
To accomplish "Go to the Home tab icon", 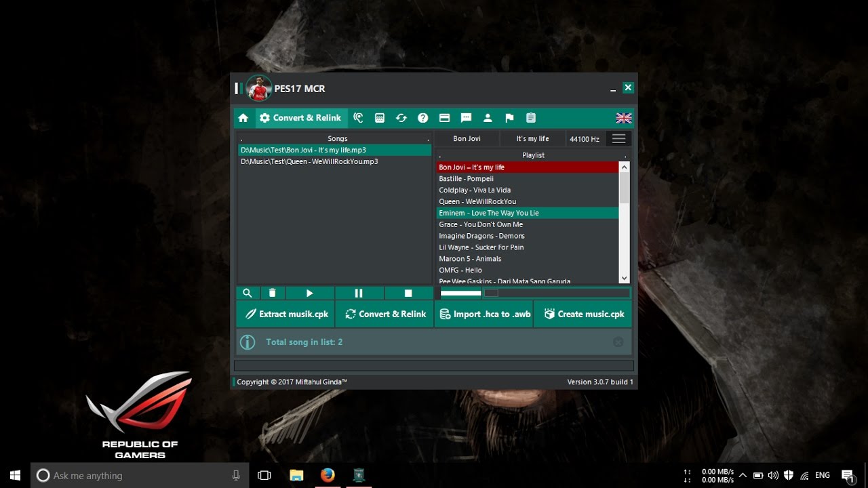I will coord(243,118).
